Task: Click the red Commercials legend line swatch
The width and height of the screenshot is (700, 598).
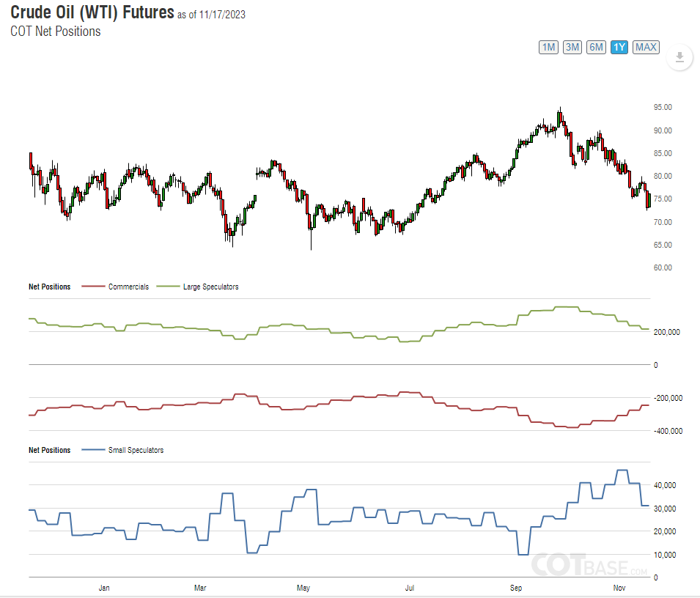Action: (x=93, y=287)
